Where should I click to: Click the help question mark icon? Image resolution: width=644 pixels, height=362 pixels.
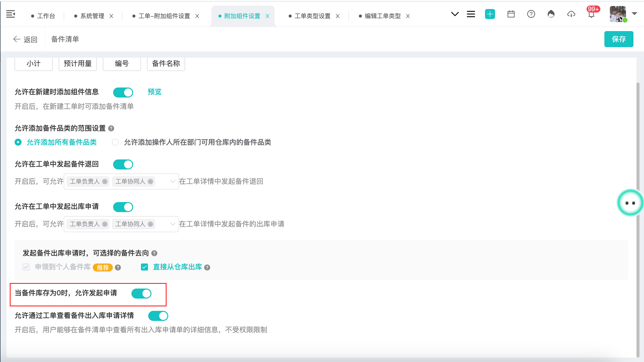(x=531, y=14)
